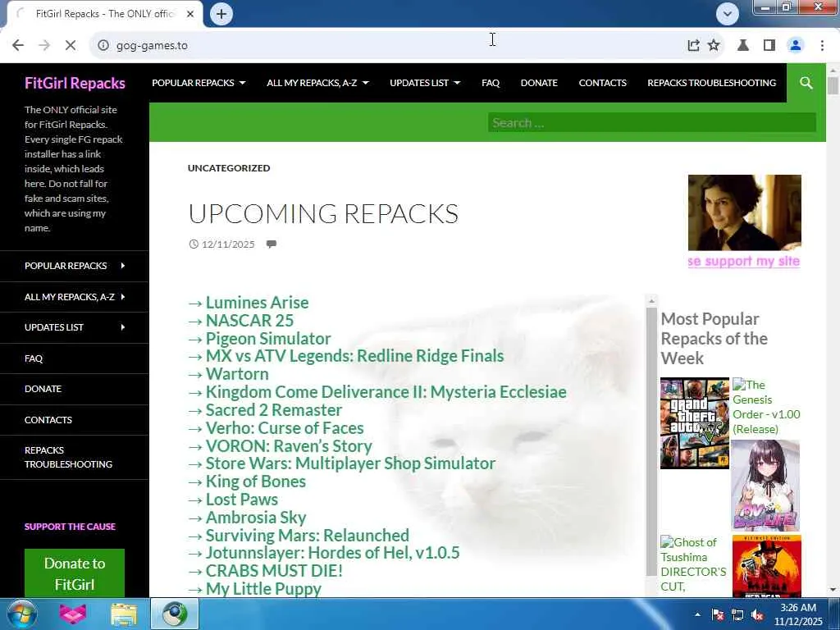Screen dimensions: 840x630
Task: Click the network tray icon
Action: [737, 614]
